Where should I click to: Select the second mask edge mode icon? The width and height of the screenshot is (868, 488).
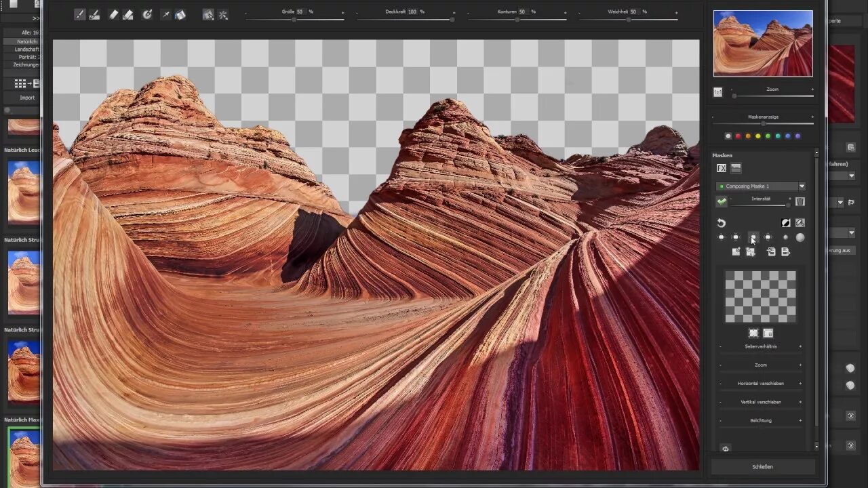click(736, 237)
